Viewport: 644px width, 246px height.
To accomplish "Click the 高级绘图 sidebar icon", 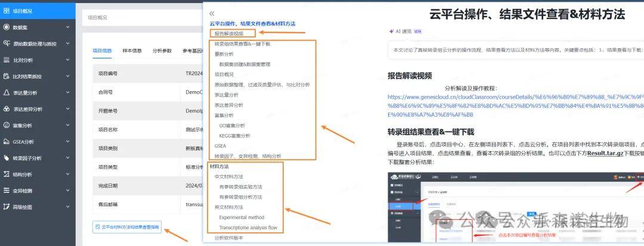I will click(x=7, y=207).
